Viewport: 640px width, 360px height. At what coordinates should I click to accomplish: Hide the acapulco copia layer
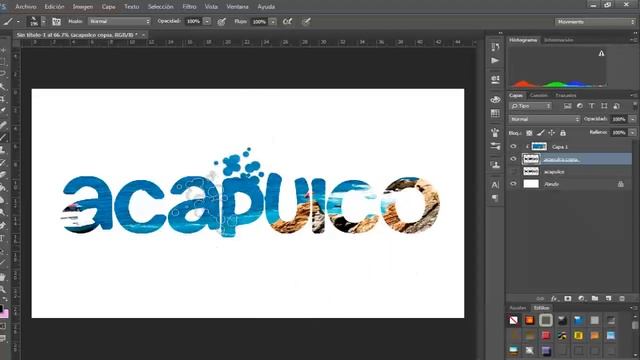(513, 159)
